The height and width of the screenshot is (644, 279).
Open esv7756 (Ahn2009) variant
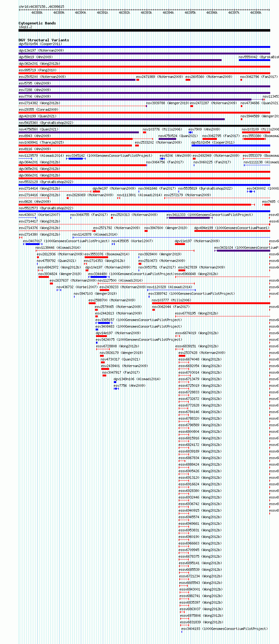129,386
